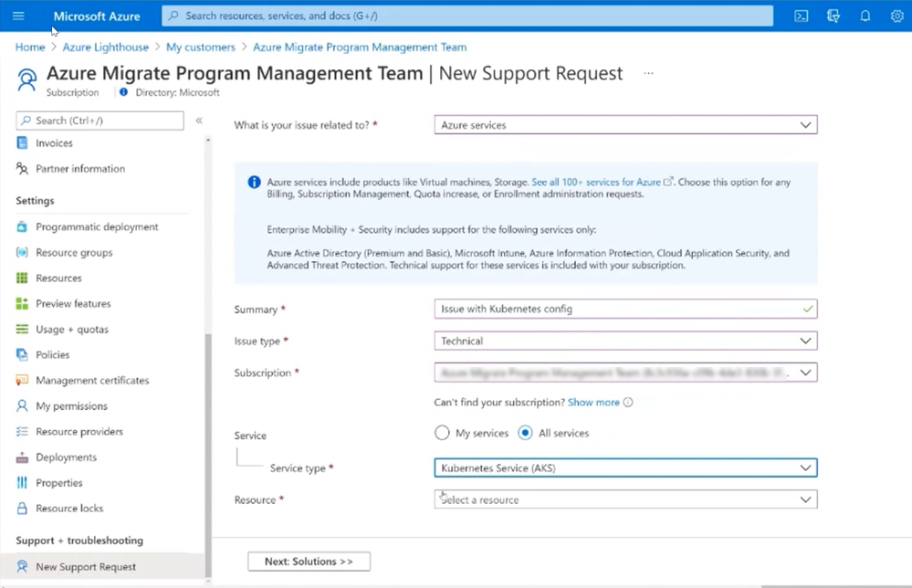Click the Usage + quotas icon
The image size is (912, 588).
(22, 330)
